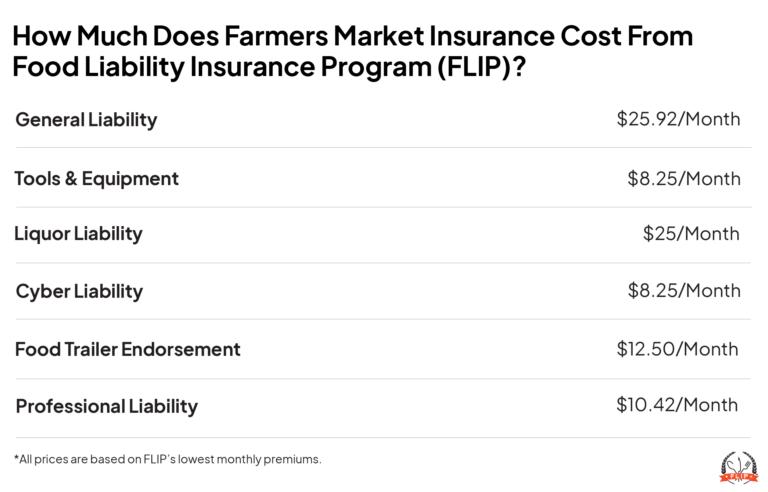768x492 pixels.
Task: Click the Tools & Equipment label
Action: [97, 178]
